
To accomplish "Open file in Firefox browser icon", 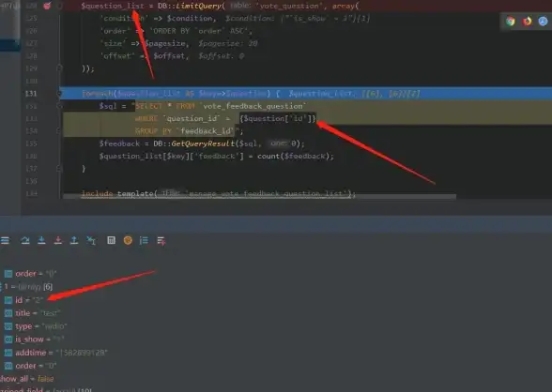I will 527,22.
